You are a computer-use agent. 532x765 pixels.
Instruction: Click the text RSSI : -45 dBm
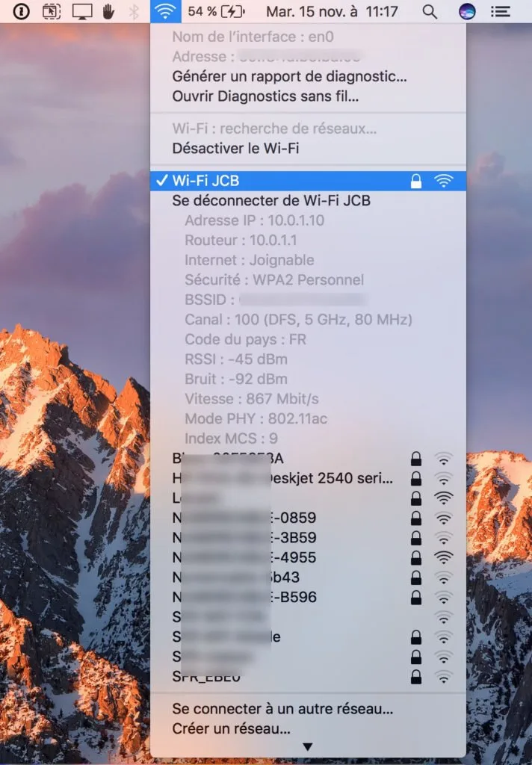pos(236,359)
